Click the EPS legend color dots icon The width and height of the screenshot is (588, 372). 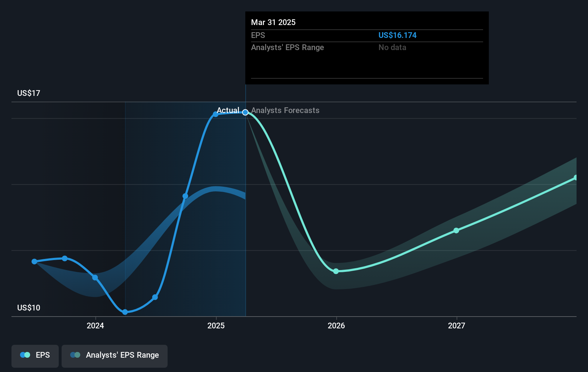point(25,355)
